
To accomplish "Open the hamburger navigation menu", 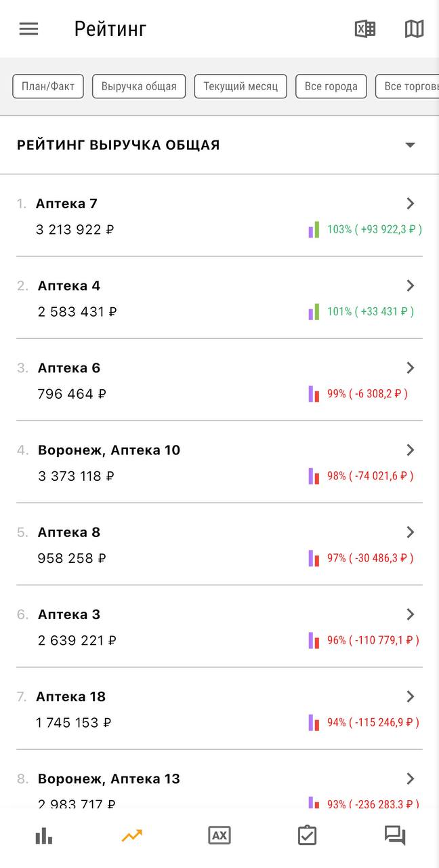I will [x=28, y=28].
